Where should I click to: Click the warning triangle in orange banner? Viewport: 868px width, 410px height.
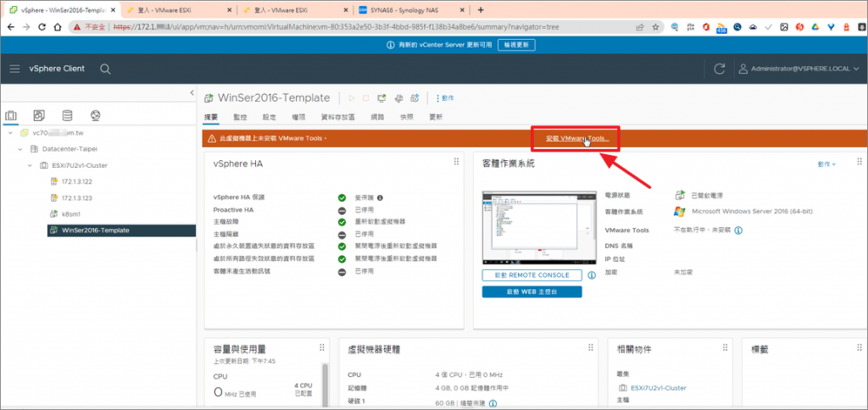211,138
